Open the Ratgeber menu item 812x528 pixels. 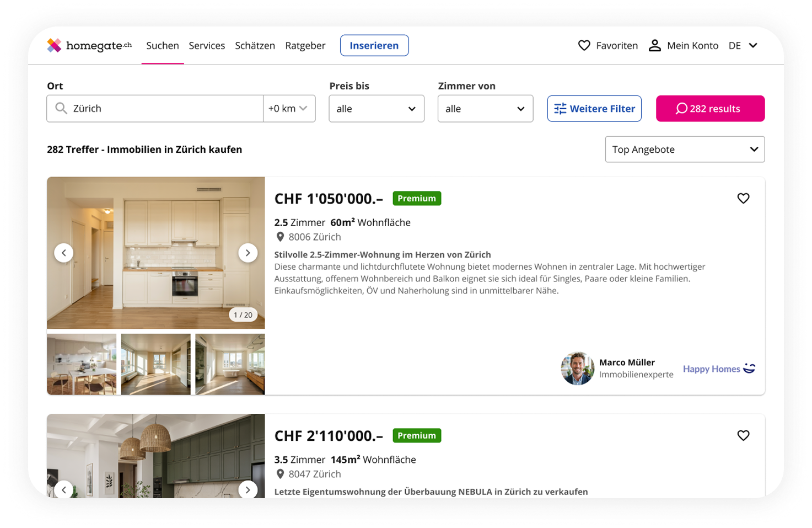click(305, 45)
